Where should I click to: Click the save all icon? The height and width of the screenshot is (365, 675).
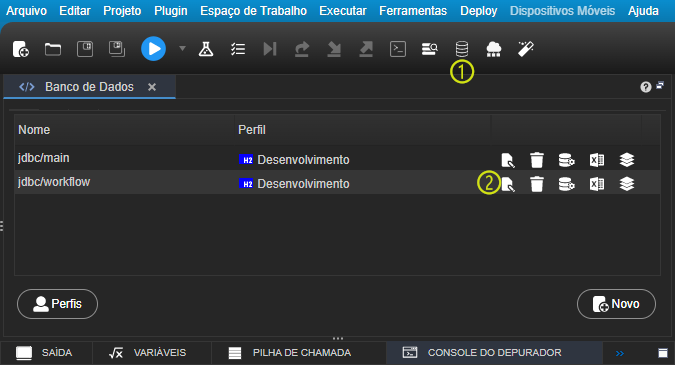[x=117, y=49]
